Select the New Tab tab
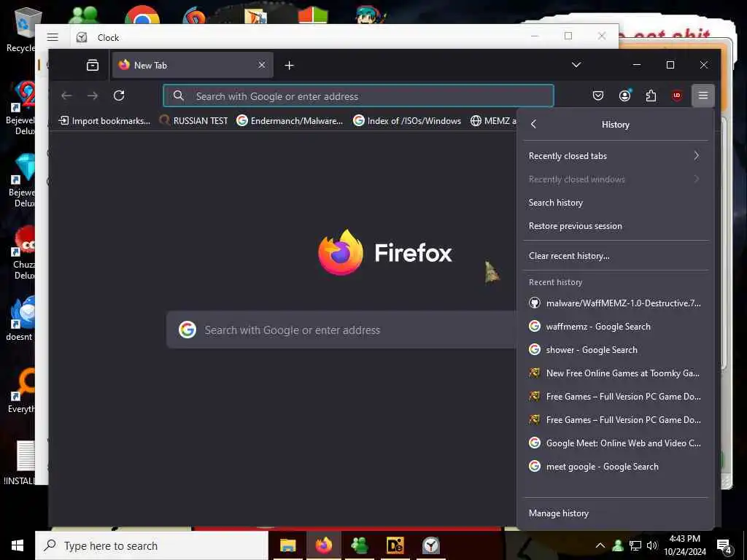747x560 pixels. 193,65
